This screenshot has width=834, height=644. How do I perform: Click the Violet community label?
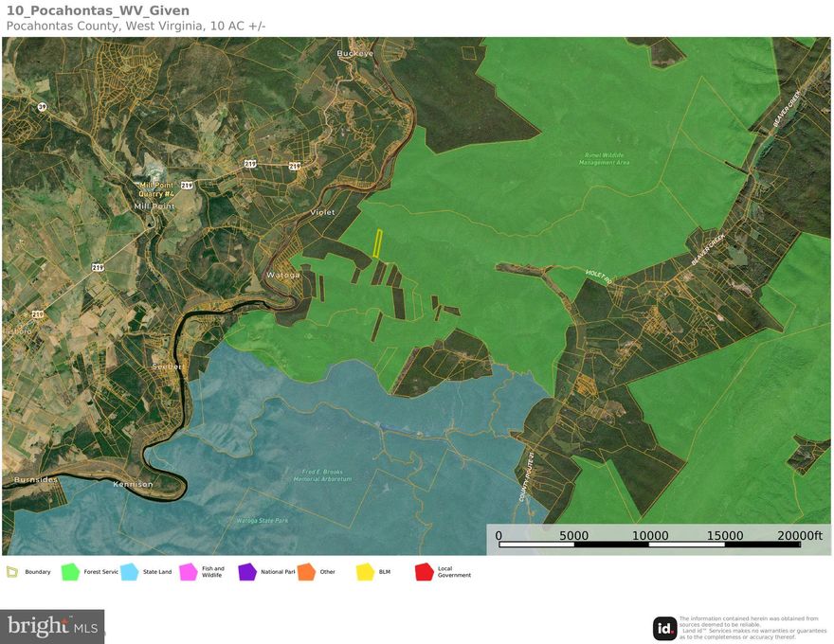[x=323, y=212]
